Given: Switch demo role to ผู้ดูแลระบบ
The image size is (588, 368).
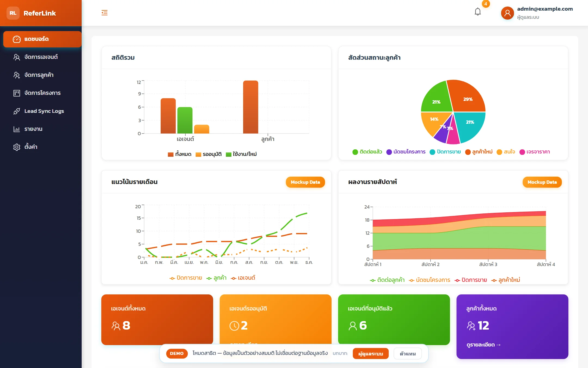Looking at the screenshot, I should tap(370, 354).
